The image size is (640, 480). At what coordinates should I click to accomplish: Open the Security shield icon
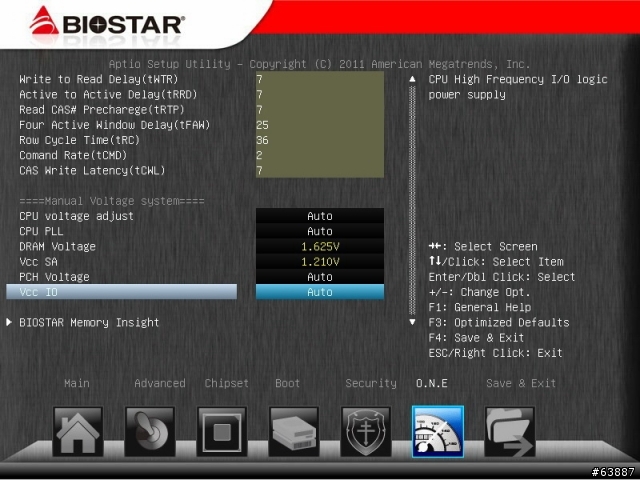[366, 431]
